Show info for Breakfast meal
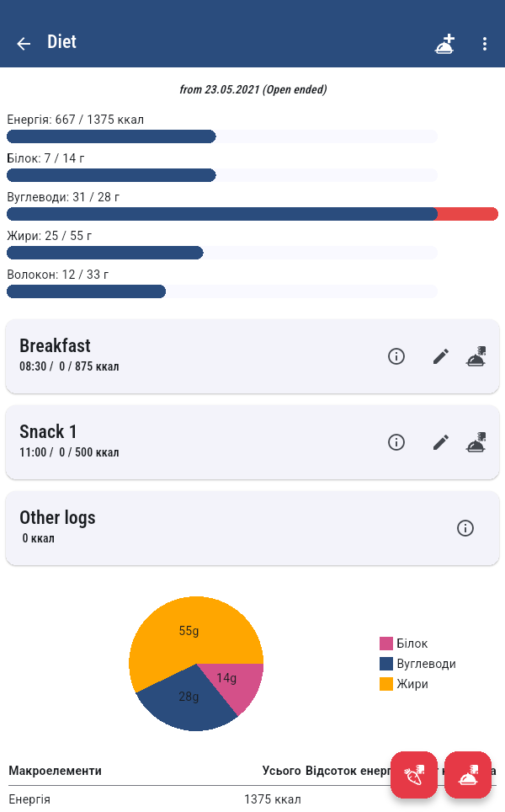Image resolution: width=505 pixels, height=812 pixels. pyautogui.click(x=396, y=356)
